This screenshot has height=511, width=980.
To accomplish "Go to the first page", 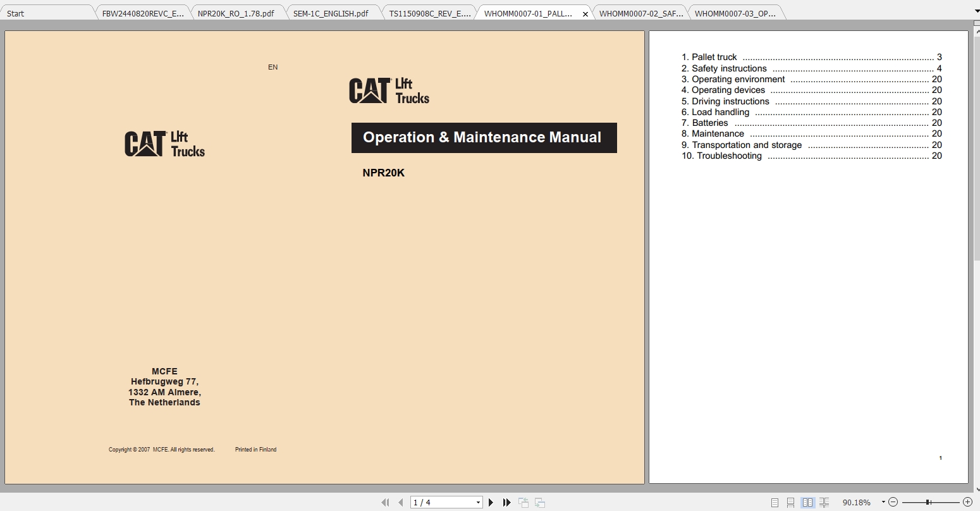I will (385, 502).
